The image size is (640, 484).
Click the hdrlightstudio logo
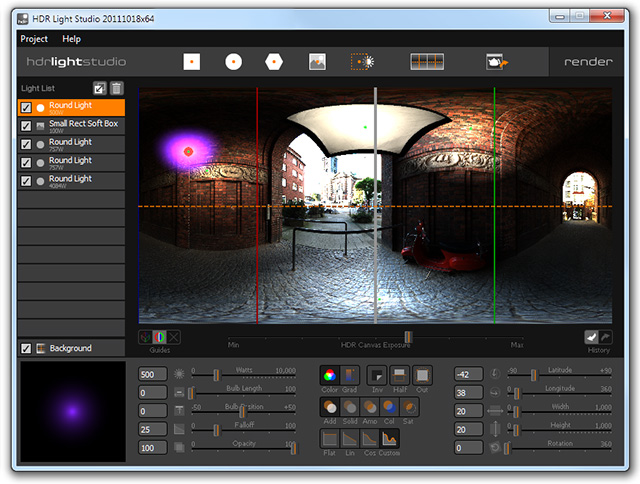pyautogui.click(x=76, y=62)
